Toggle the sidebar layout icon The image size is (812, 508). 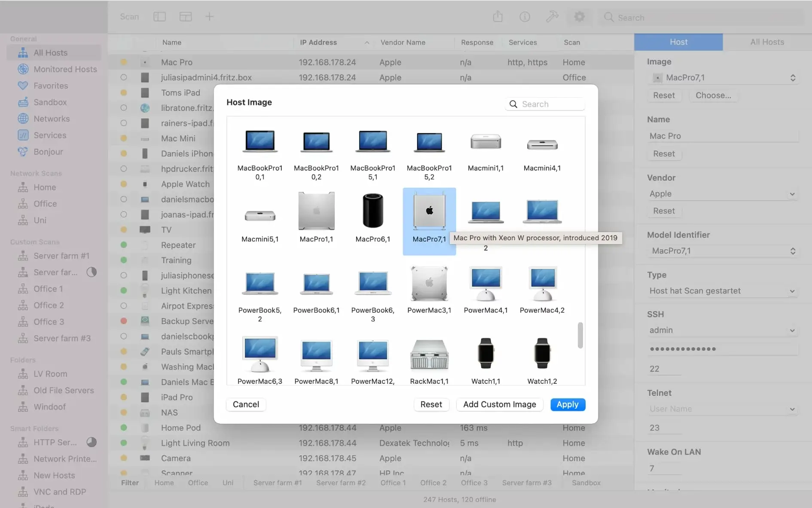[x=159, y=17]
